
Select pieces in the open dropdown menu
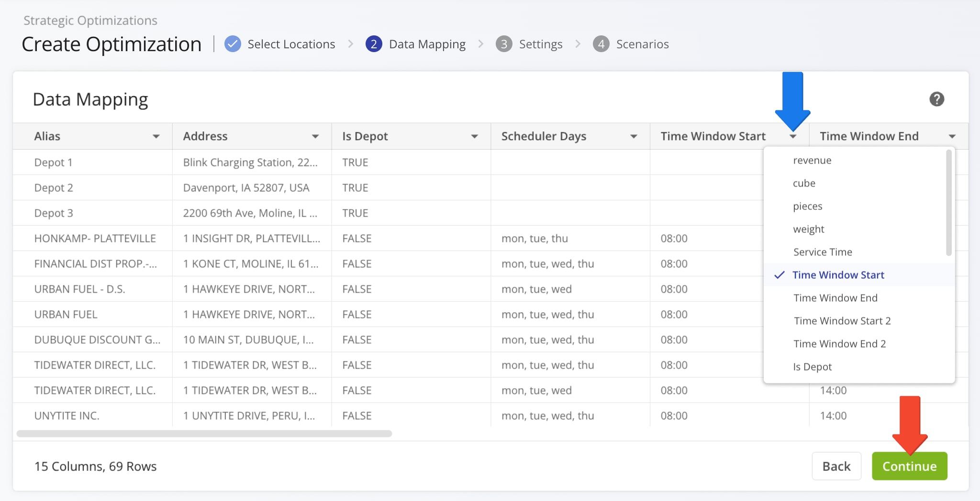point(807,206)
